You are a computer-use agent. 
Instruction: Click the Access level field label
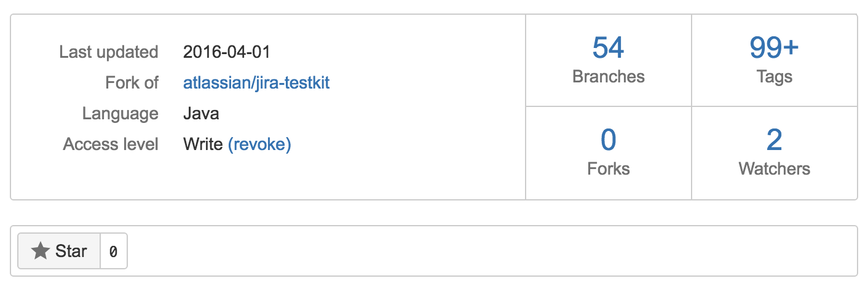pos(111,144)
